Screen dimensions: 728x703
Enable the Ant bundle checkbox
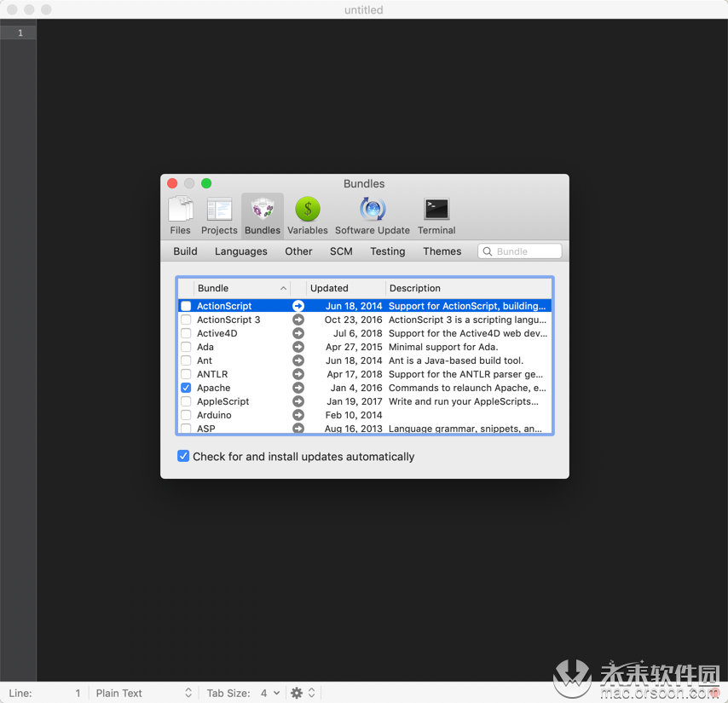click(186, 360)
